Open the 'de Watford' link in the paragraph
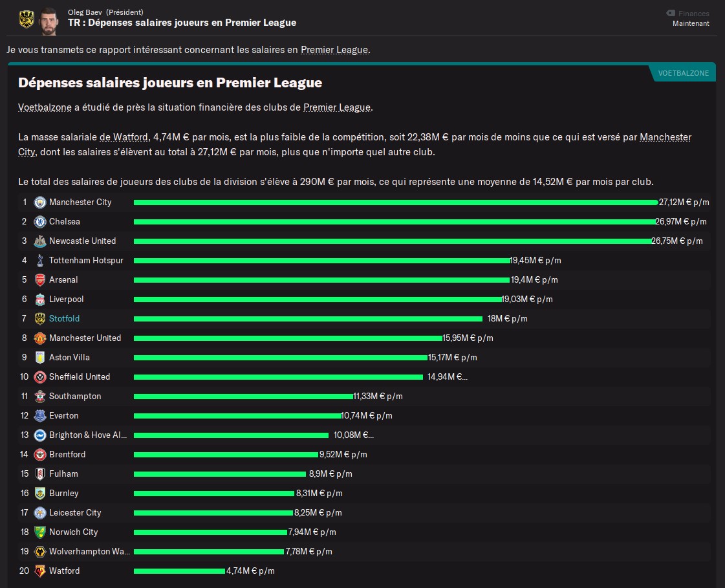This screenshot has height=588, width=725. [124, 137]
